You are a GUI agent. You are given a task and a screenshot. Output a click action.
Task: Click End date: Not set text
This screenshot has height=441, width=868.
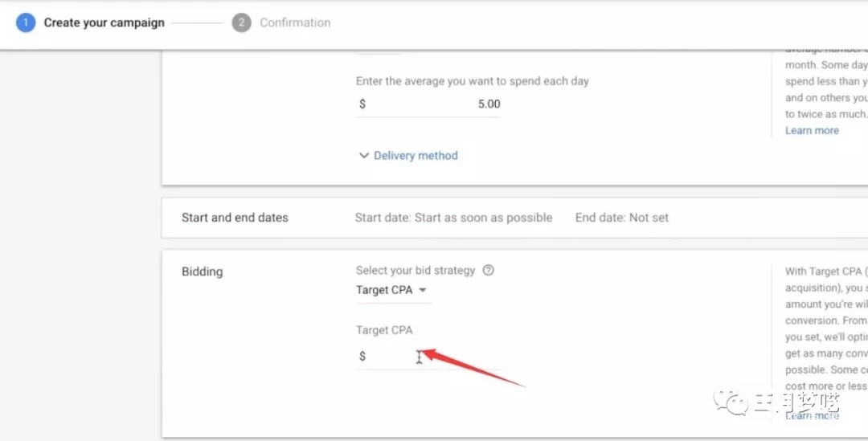621,218
